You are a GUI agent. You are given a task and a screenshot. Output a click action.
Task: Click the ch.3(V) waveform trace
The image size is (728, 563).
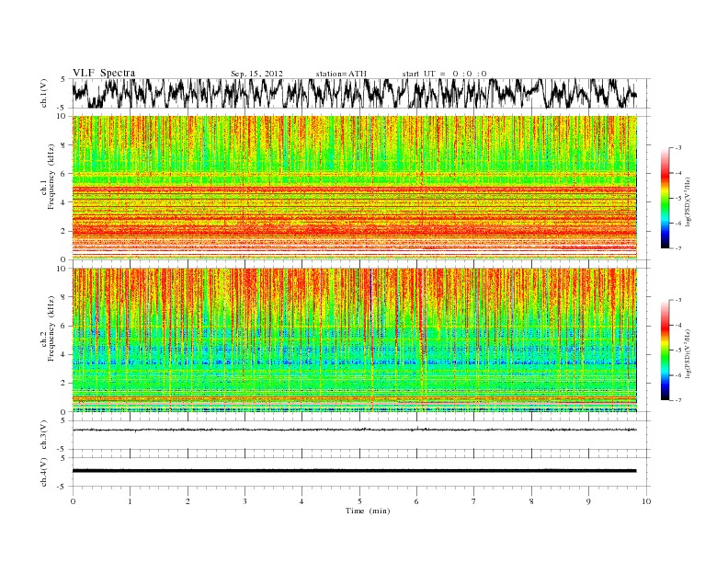click(x=355, y=430)
